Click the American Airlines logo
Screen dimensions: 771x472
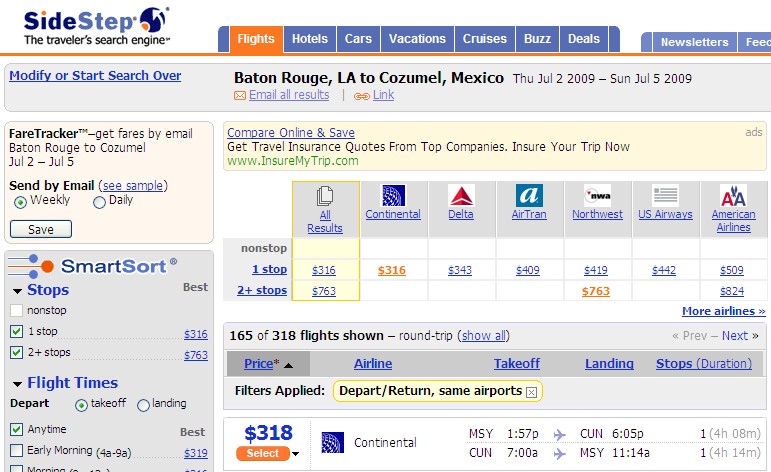coord(733,195)
